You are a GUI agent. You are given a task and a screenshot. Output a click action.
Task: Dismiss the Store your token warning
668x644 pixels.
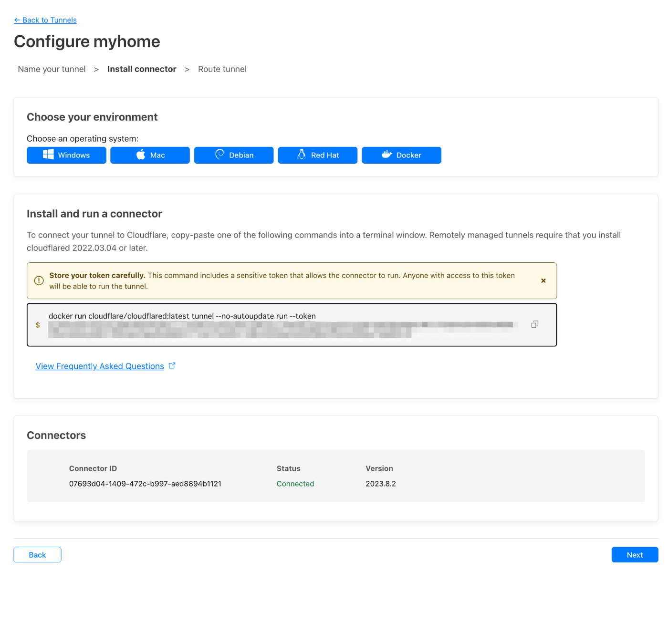coord(543,281)
